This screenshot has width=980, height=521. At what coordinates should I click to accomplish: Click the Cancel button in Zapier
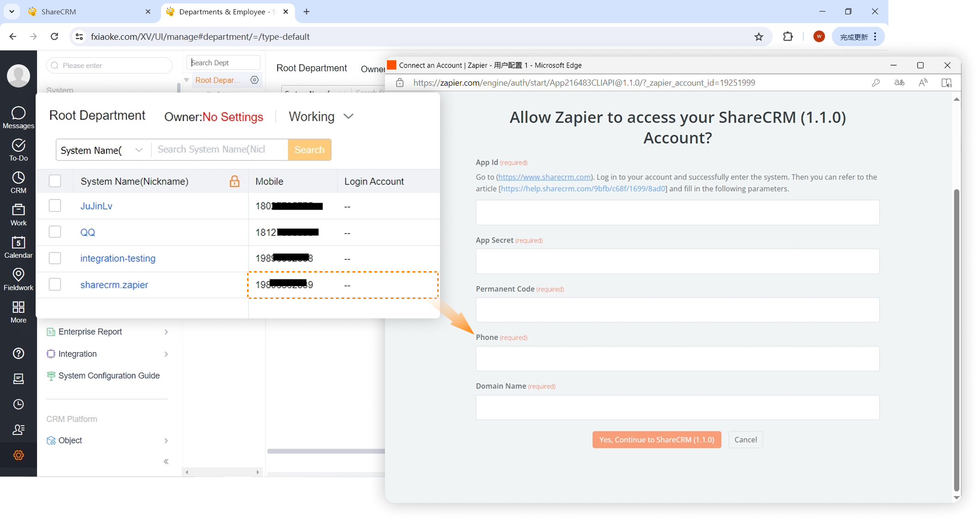pos(746,440)
